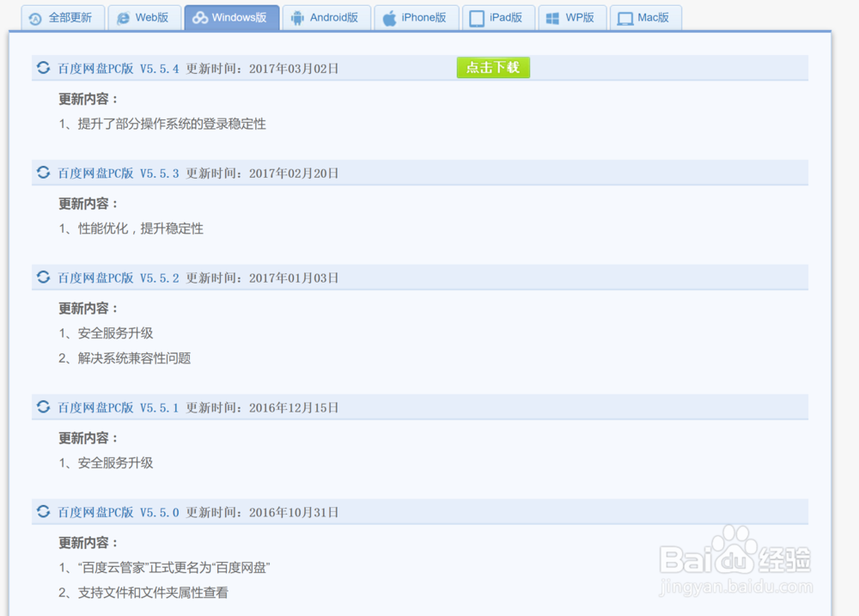Click text 性能优化，提升稳定性

(140, 229)
